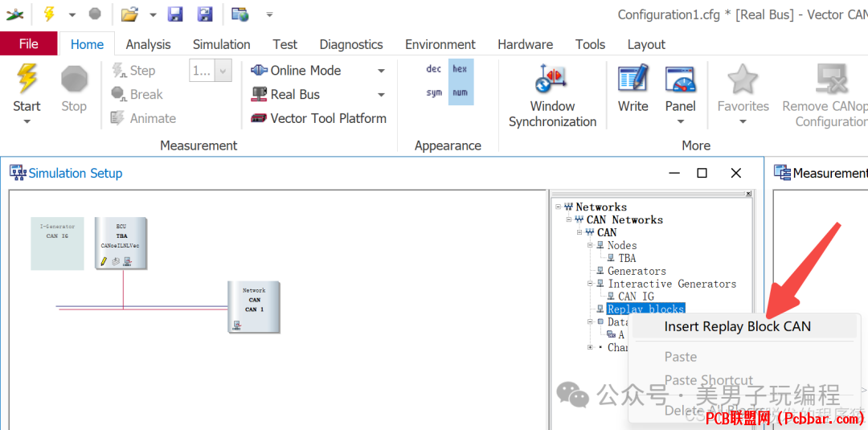This screenshot has height=430, width=868.
Task: Select the Network CAN 1 block
Action: [254, 306]
